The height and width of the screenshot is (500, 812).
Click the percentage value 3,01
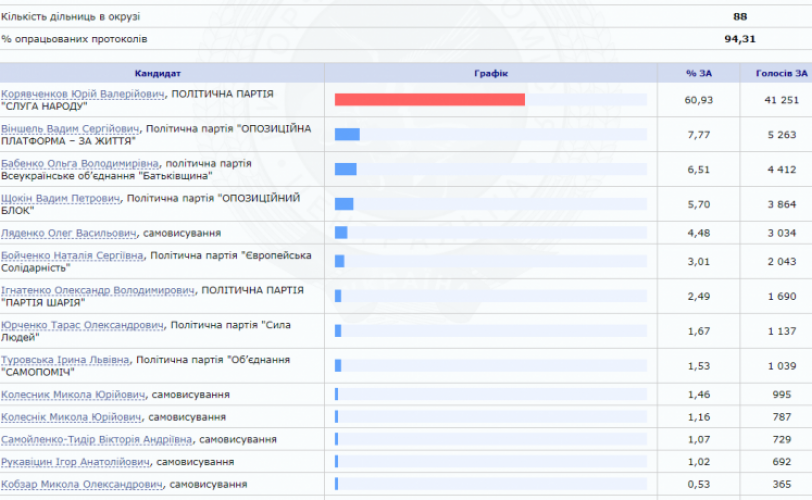[x=699, y=261]
